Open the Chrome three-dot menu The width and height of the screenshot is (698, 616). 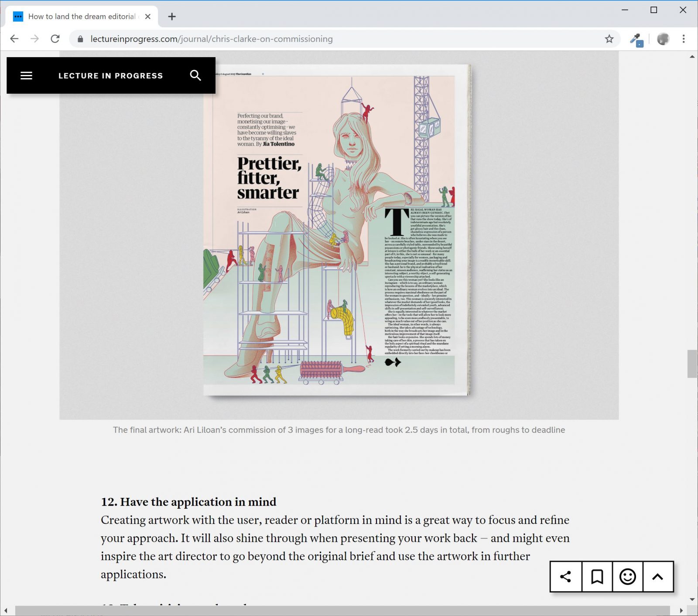click(x=684, y=39)
